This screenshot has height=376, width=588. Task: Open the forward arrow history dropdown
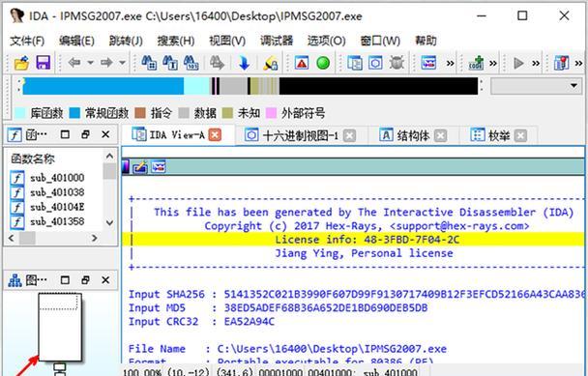click(122, 63)
